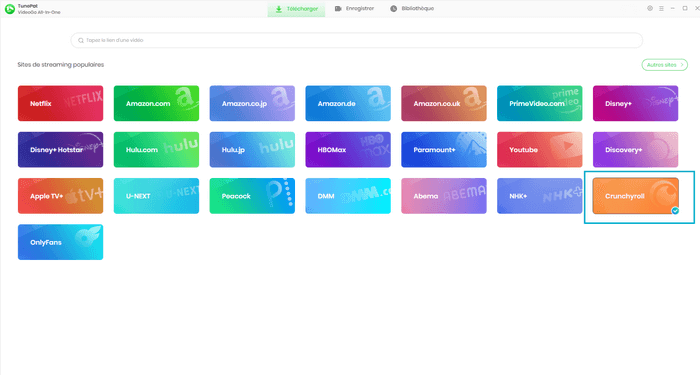Expand Autres sites list
Image resolution: width=700 pixels, height=375 pixels.
(665, 65)
